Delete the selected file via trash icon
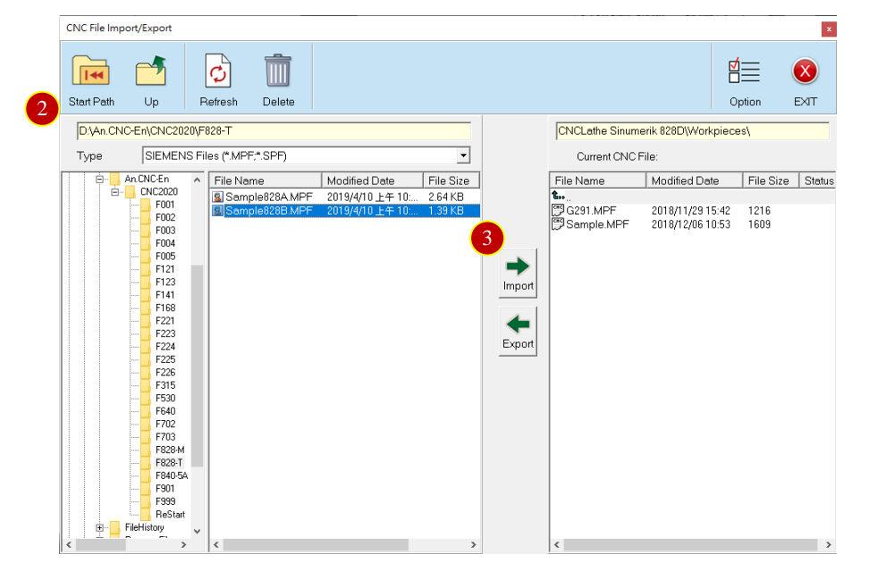This screenshot has width=869, height=588. click(x=278, y=71)
